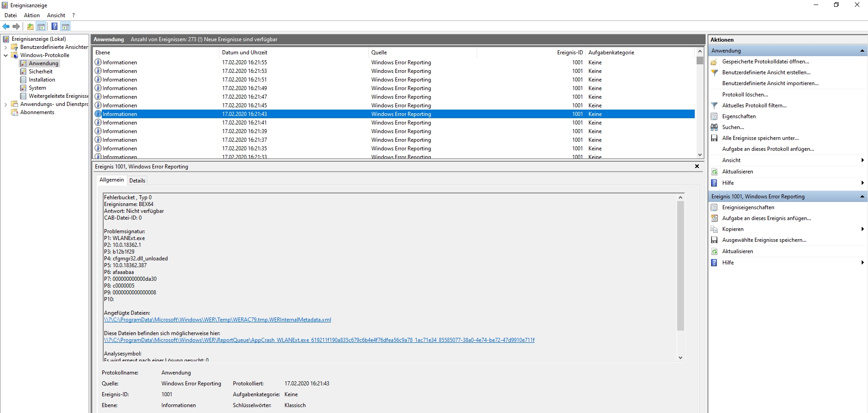Click the Ereigniseigenschaften icon
The height and width of the screenshot is (413, 868).
point(714,207)
